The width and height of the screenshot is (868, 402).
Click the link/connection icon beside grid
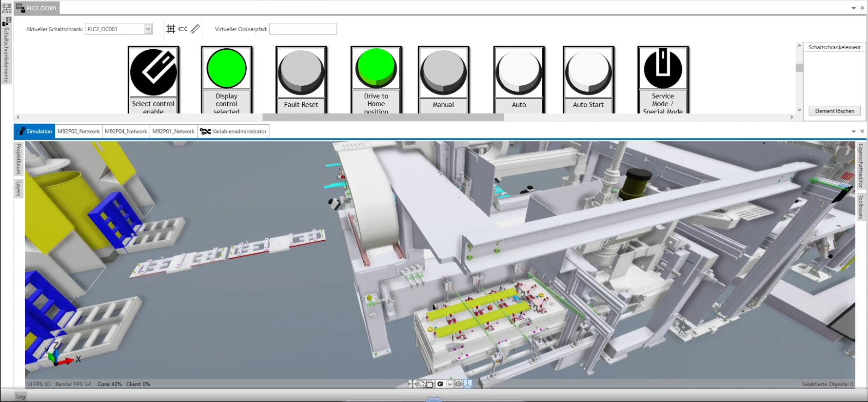(183, 29)
